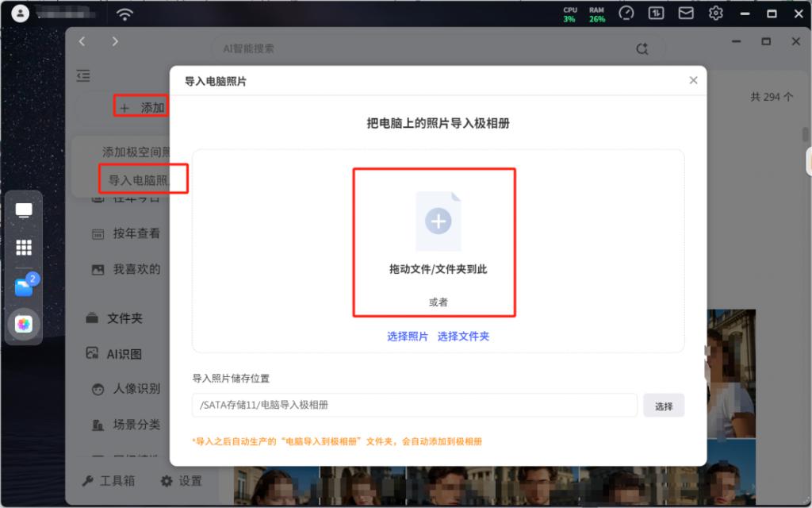Open the mail messages icon
This screenshot has height=508, width=812.
(x=686, y=13)
